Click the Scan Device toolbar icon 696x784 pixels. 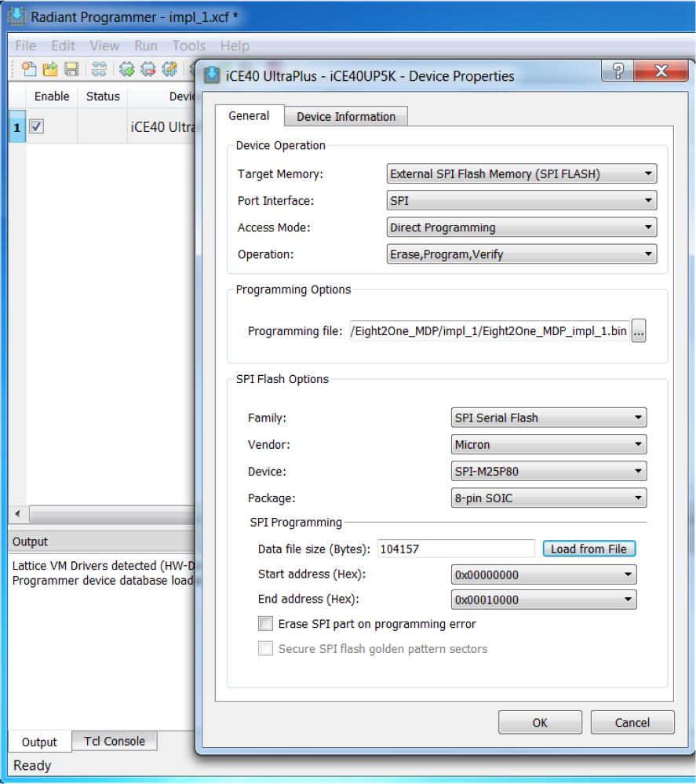pos(100,68)
